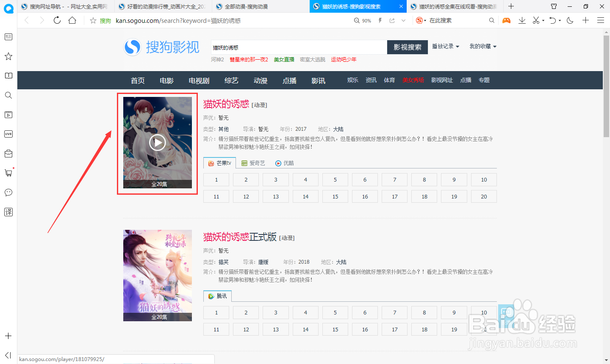Click the 猫妖的诱惑 poster thumbnail play button
The height and width of the screenshot is (364, 610).
(x=158, y=143)
